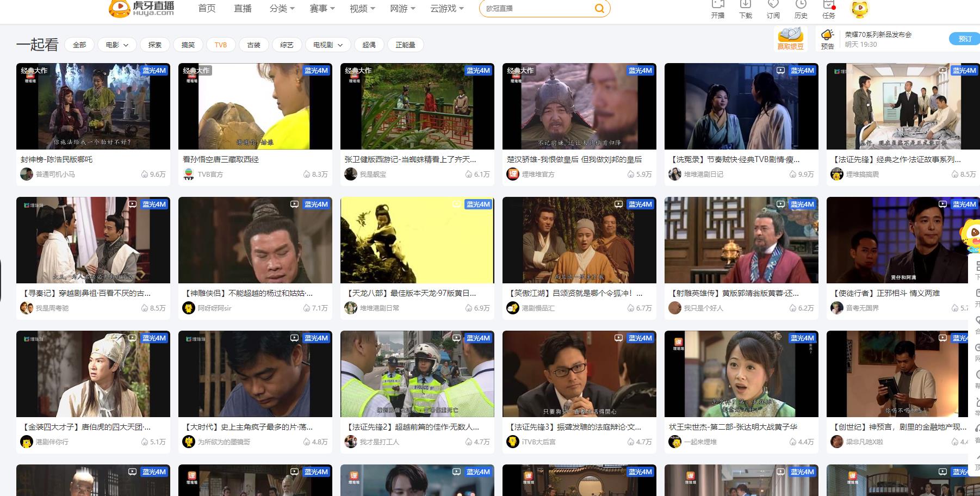Expand the 分类 category dropdown
Image resolution: width=980 pixels, height=496 pixels.
[x=282, y=8]
